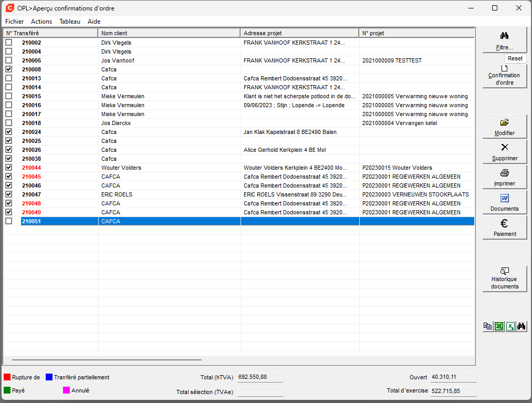Image resolution: width=532 pixels, height=403 pixels.
Task: Open the Aide menu
Action: 94,22
